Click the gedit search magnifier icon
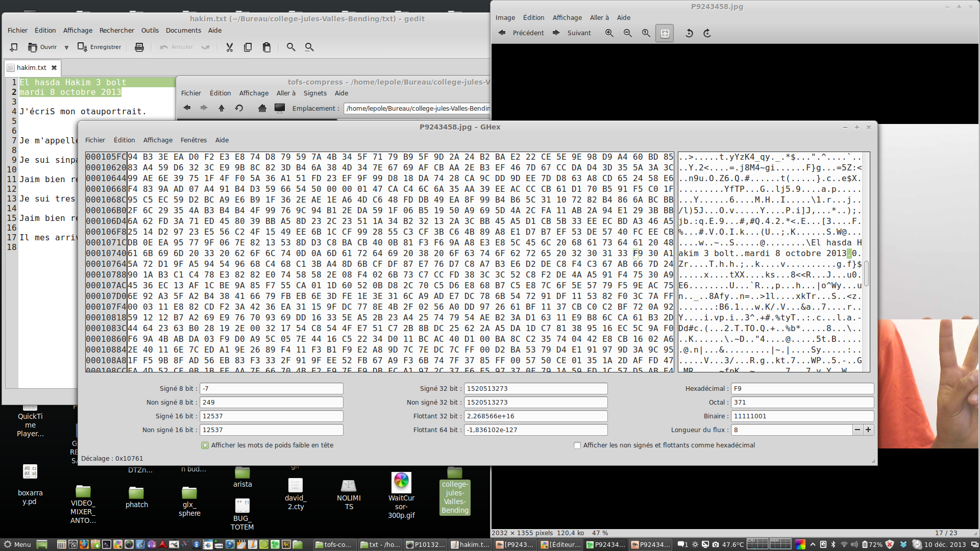Viewport: 980px width, 551px height. pyautogui.click(x=291, y=47)
